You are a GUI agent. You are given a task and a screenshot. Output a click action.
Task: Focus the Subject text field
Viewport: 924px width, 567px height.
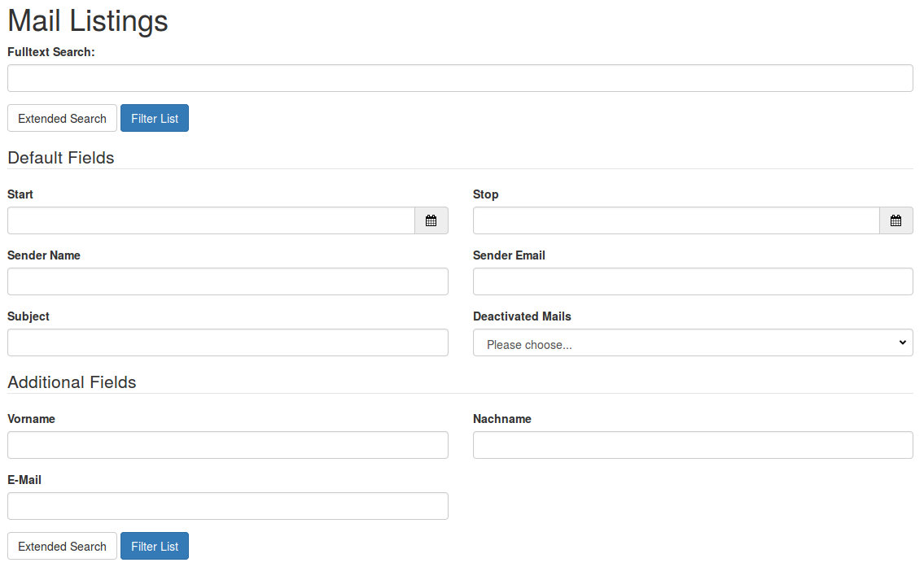tap(227, 342)
